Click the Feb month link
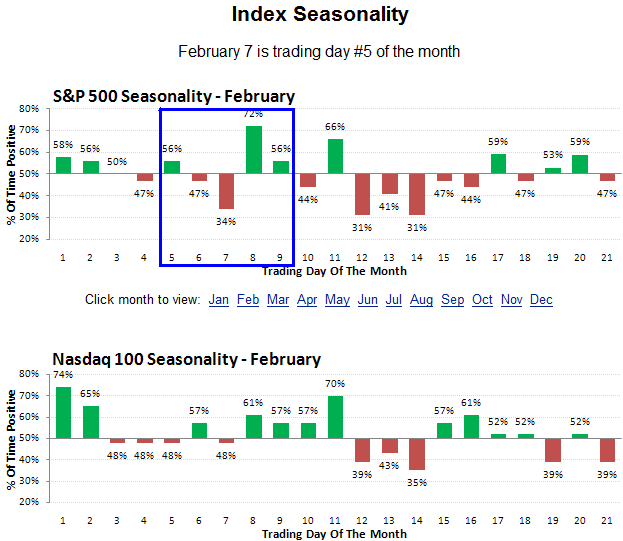The height and width of the screenshot is (541, 623). pos(248,299)
